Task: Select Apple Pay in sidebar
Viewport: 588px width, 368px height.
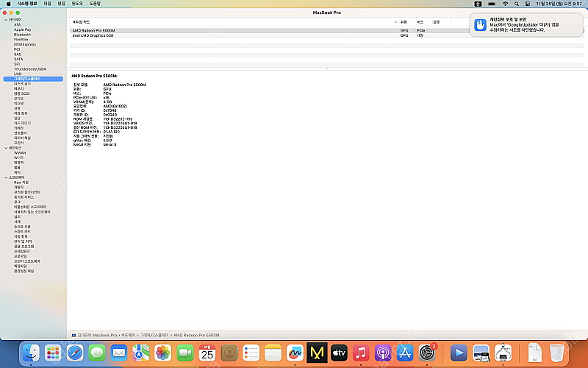Action: tap(23, 29)
